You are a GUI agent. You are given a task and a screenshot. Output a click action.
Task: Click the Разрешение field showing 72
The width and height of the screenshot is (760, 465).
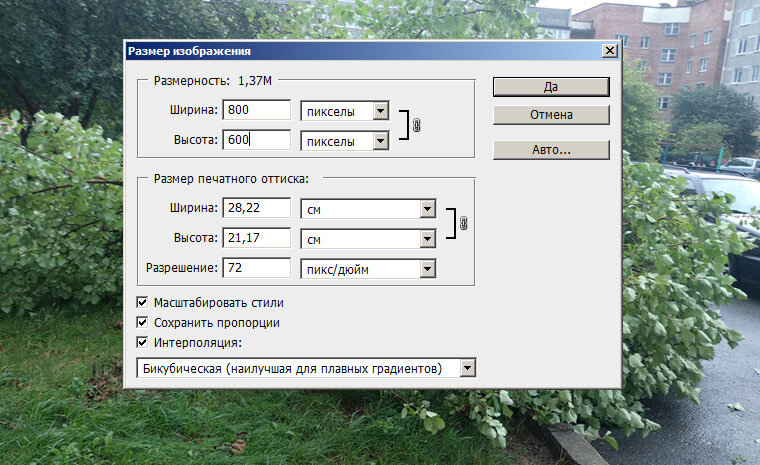click(x=256, y=268)
